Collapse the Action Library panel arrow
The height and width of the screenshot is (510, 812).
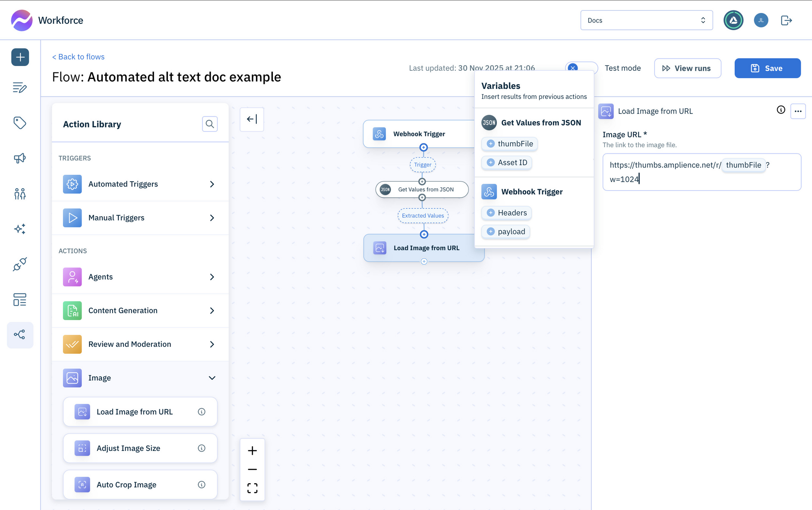tap(252, 119)
